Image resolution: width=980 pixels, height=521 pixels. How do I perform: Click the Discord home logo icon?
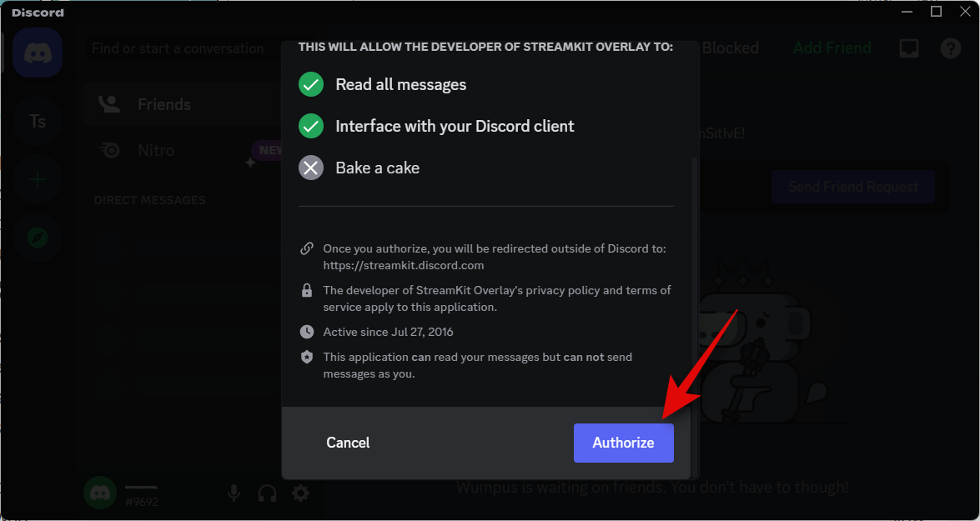(x=38, y=53)
